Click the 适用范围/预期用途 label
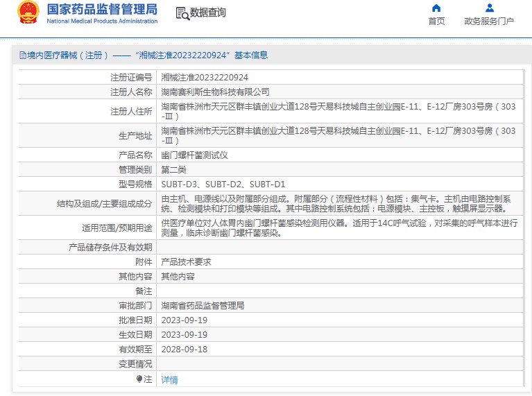Image resolution: width=532 pixels, height=396 pixels. click(x=117, y=228)
